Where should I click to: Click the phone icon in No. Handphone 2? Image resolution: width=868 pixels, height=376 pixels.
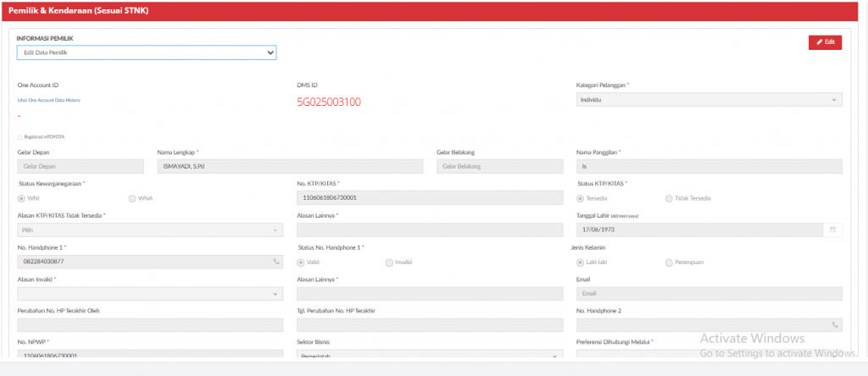[835, 324]
